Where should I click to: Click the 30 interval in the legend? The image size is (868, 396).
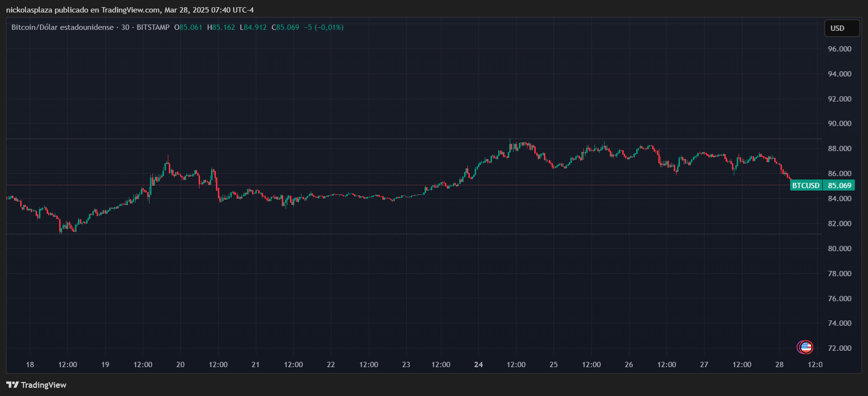pyautogui.click(x=125, y=27)
